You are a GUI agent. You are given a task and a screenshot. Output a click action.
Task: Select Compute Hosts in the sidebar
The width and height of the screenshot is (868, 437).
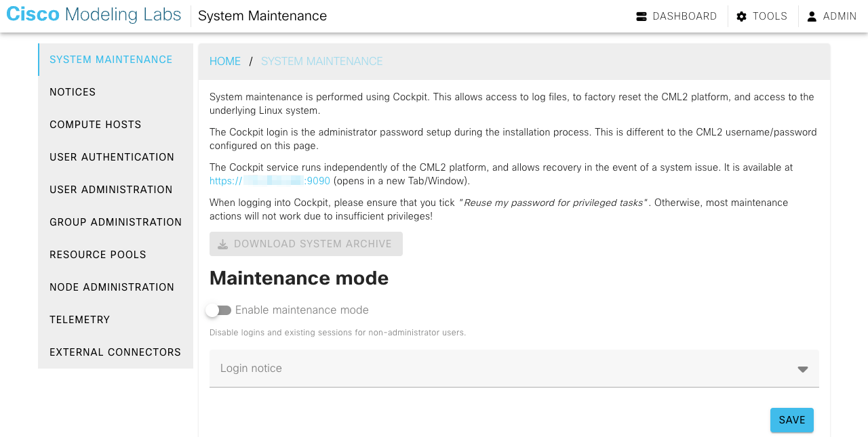[x=116, y=125]
